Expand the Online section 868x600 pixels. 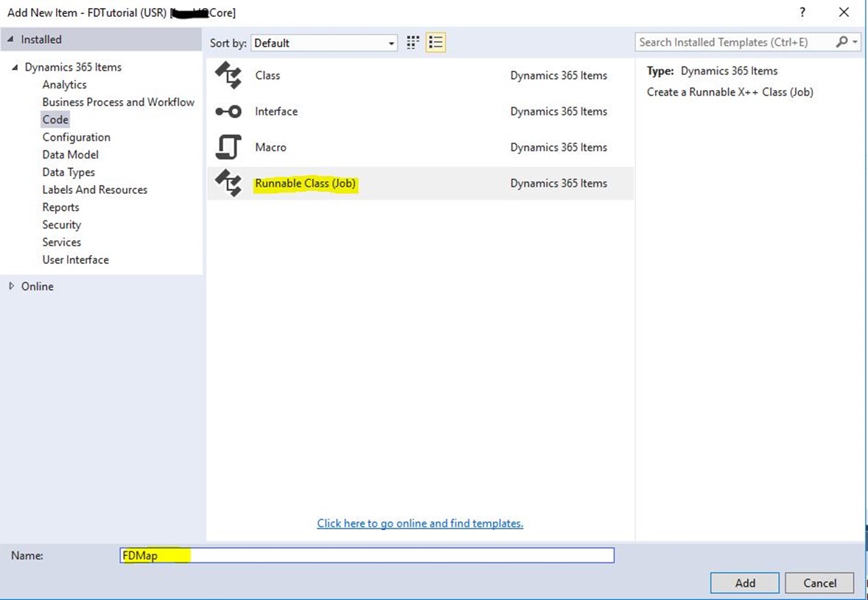coord(11,286)
